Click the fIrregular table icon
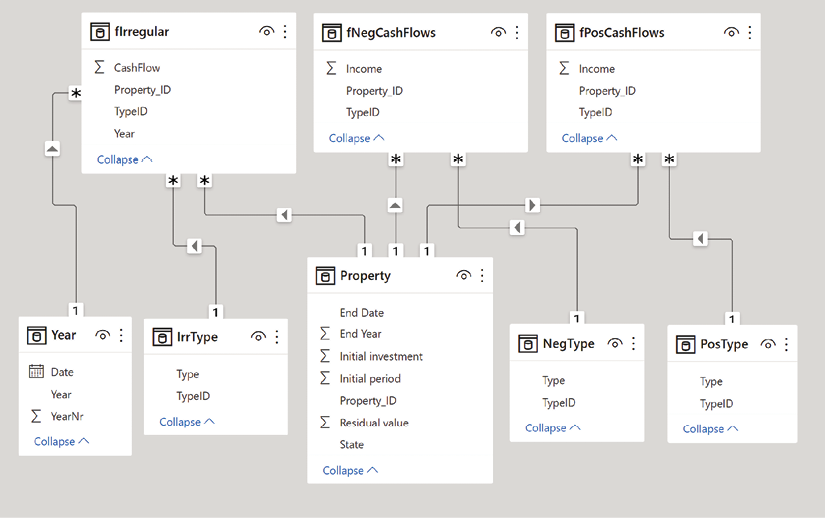Viewport: 825px width, 518px height. 100,32
